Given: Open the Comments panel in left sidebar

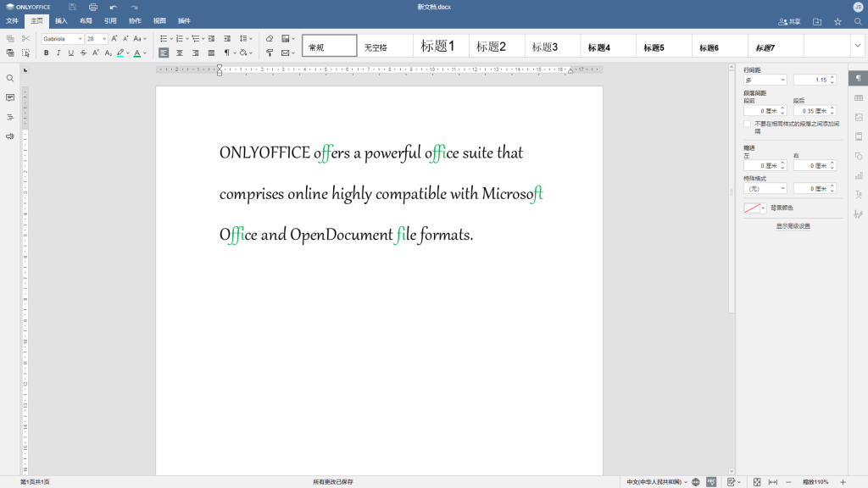Looking at the screenshot, I should point(10,98).
